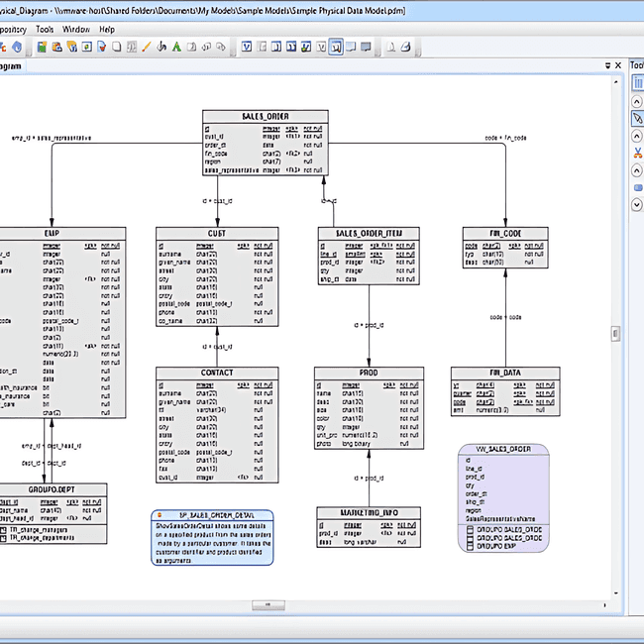Select the VW_SALES_ORDER view header
644x644 pixels.
tap(503, 449)
